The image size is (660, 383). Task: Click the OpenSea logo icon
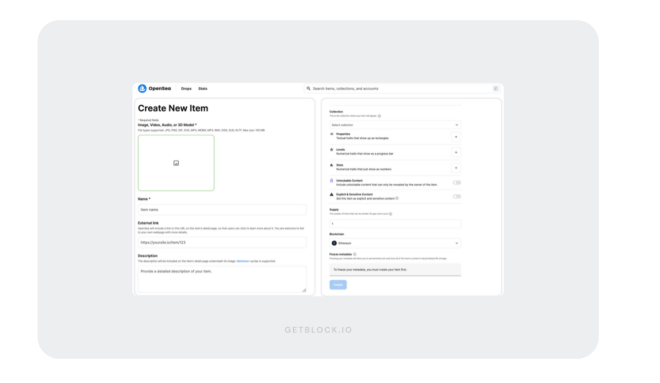point(142,88)
